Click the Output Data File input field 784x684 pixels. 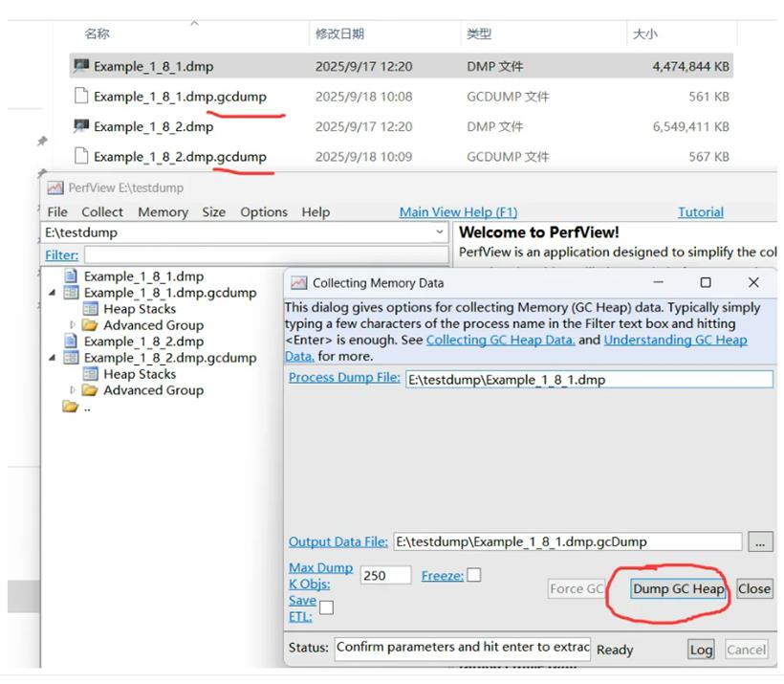[x=568, y=541]
